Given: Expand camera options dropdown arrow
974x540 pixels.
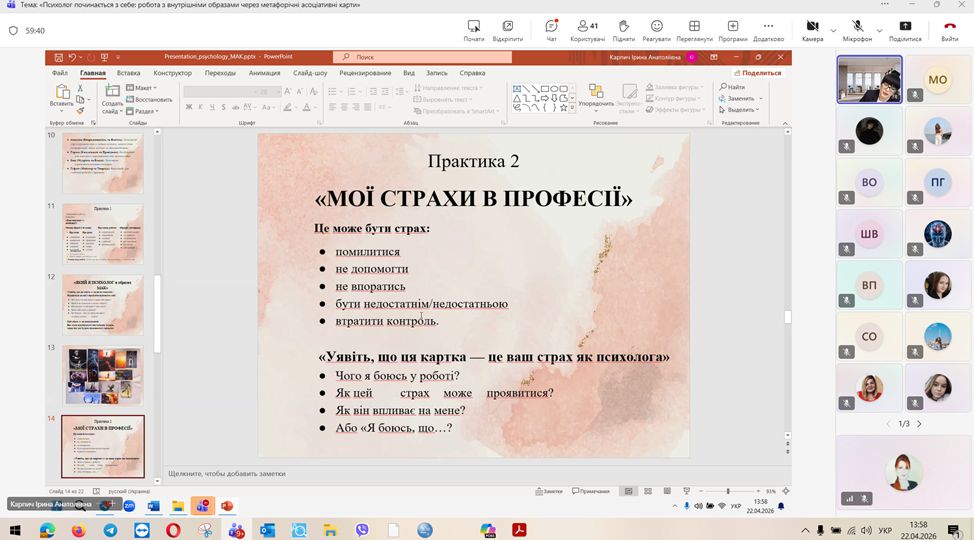Looking at the screenshot, I should [833, 30].
